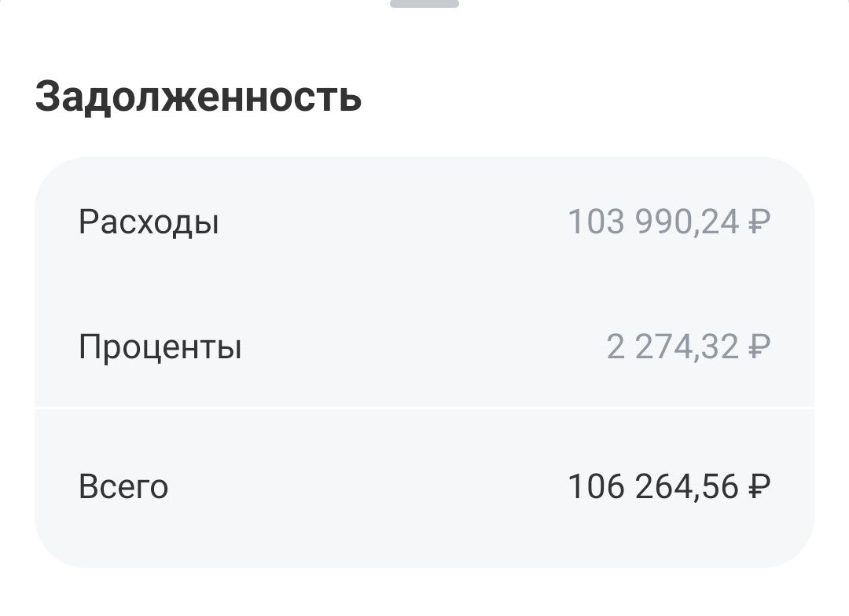
Task: Select the Всего label
Action: pyautogui.click(x=123, y=487)
